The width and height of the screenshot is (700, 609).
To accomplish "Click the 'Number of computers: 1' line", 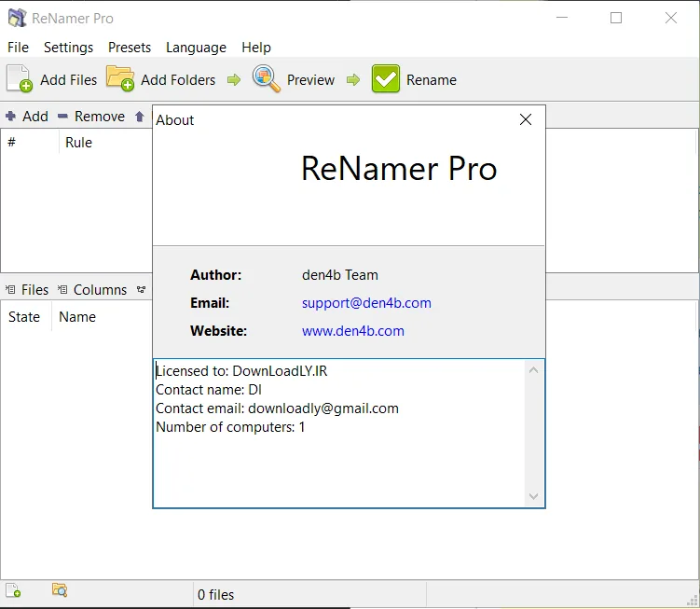I will (x=230, y=427).
